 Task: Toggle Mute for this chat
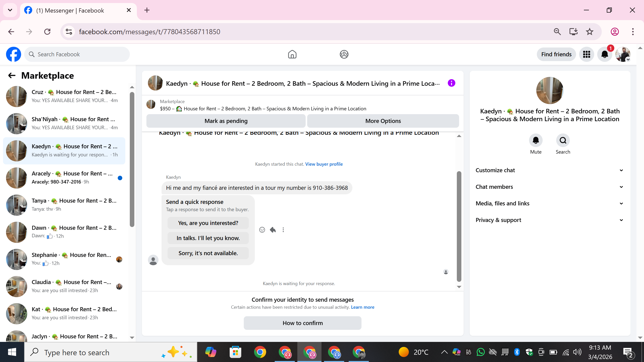coord(536,140)
